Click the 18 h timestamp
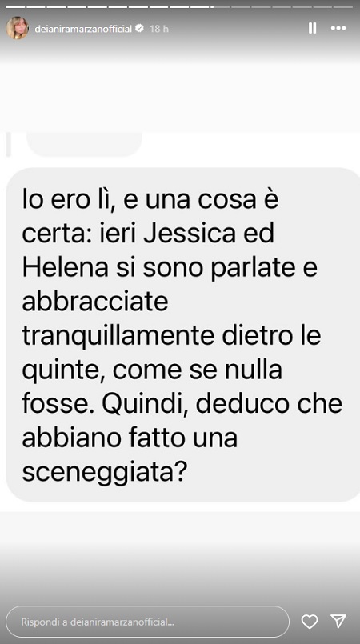 (x=159, y=29)
